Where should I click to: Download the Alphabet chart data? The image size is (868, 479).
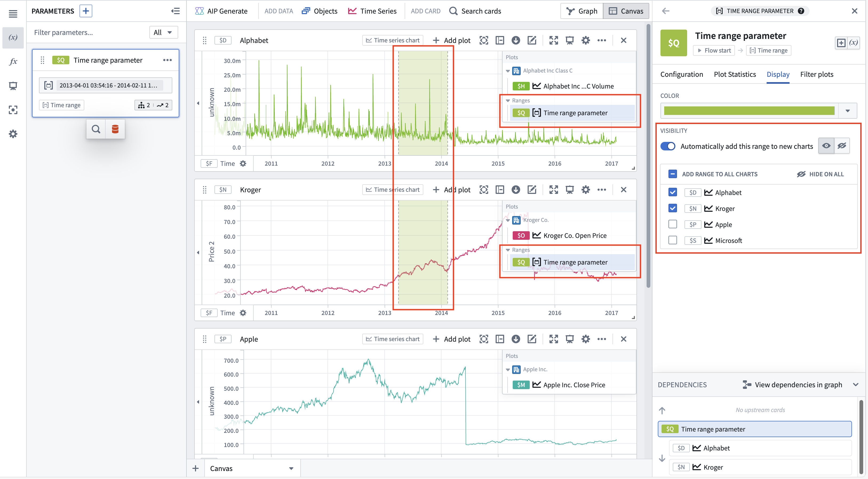[x=516, y=41]
